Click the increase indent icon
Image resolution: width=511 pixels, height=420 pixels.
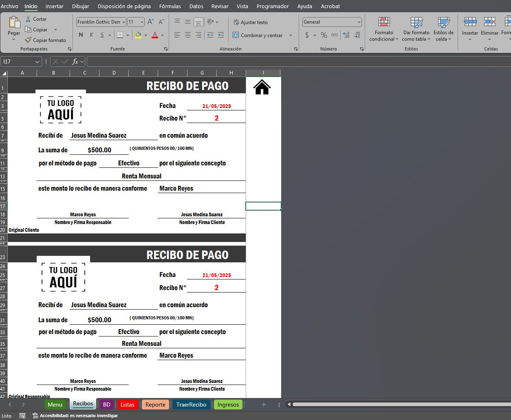[221, 35]
